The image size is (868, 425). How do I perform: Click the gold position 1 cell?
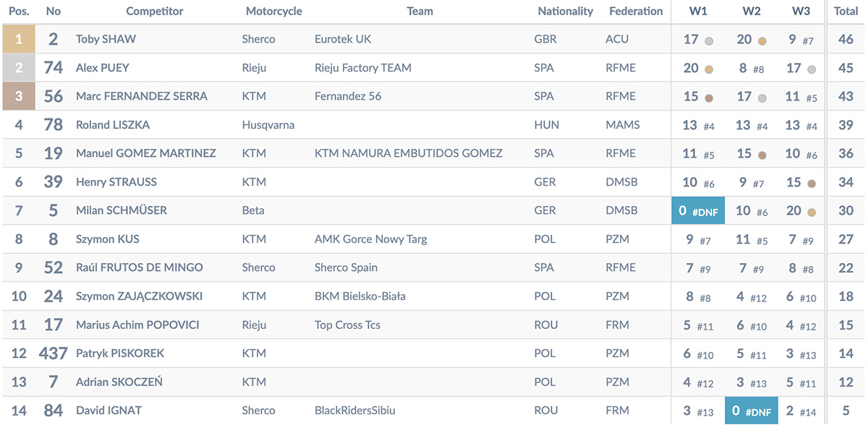(19, 39)
